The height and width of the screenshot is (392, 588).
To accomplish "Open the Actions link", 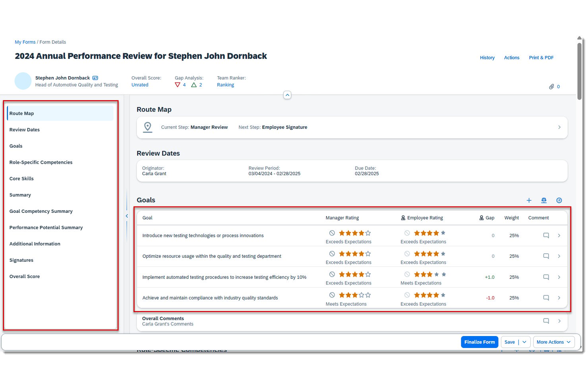I will pos(512,58).
